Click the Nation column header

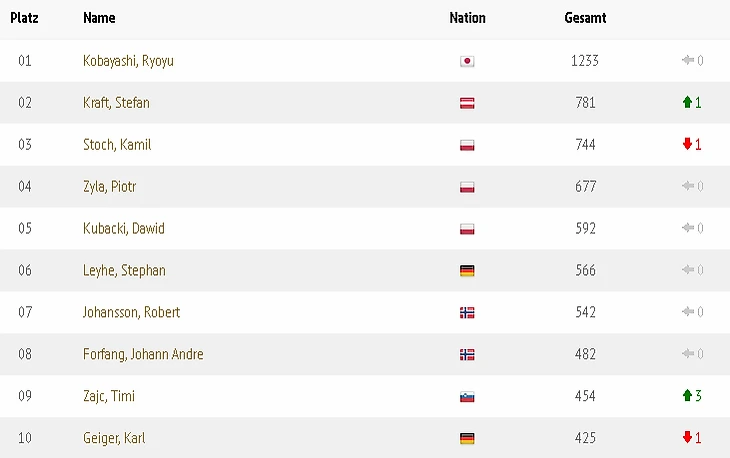pyautogui.click(x=467, y=18)
